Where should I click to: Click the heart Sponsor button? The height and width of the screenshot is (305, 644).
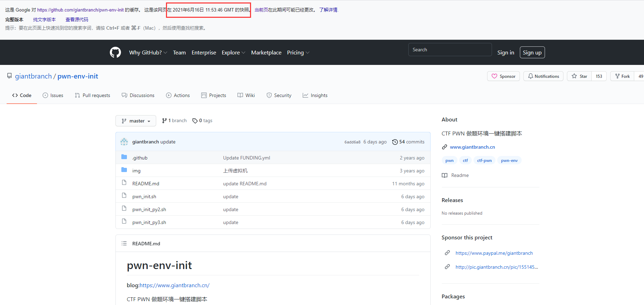(x=503, y=76)
